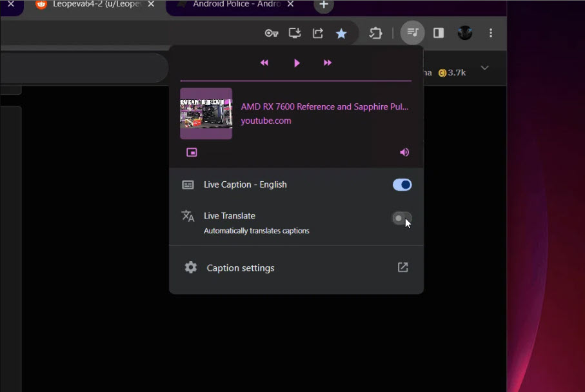The width and height of the screenshot is (585, 392).
Task: Click the AMD RX 7600 Reference video title
Action: [x=324, y=106]
